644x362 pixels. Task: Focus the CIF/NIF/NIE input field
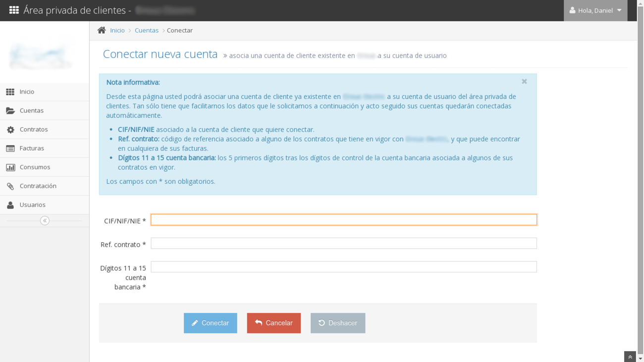click(x=344, y=219)
